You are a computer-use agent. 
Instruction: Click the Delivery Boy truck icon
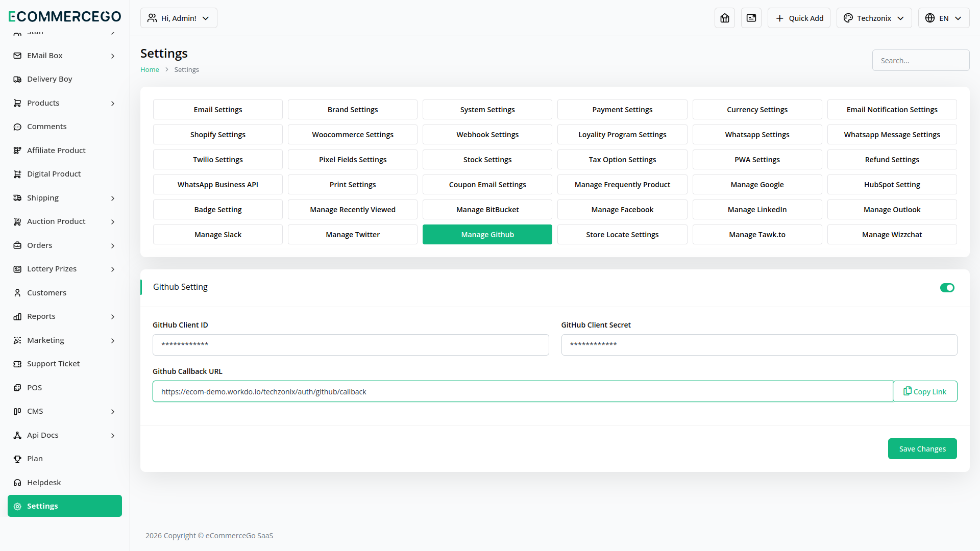pos(17,79)
